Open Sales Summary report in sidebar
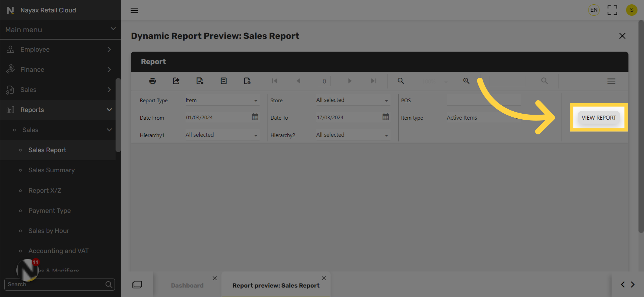Viewport: 644px width, 297px height. click(x=52, y=170)
